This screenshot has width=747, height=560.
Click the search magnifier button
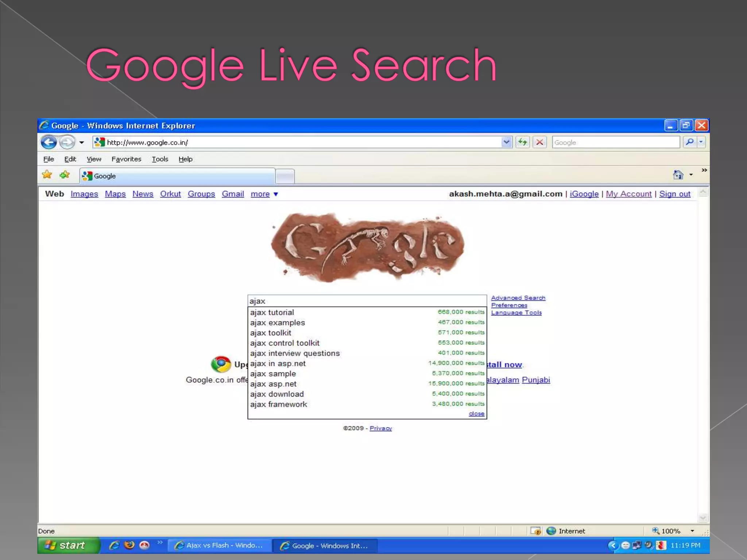[689, 142]
